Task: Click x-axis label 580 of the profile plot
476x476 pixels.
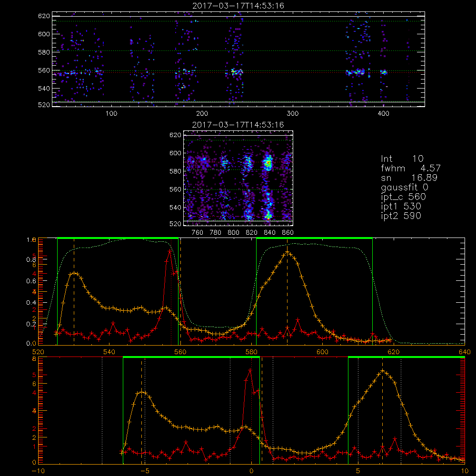Action: [x=251, y=352]
